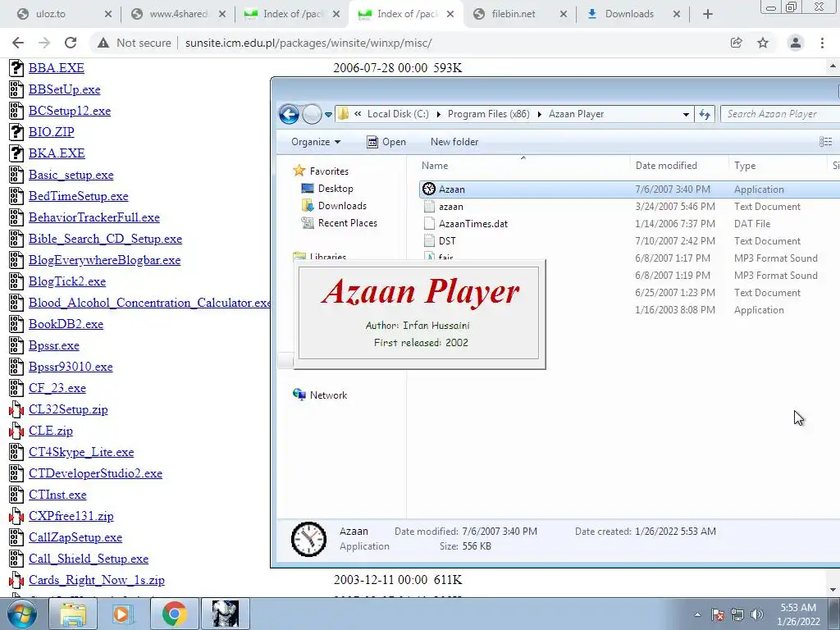This screenshot has width=840, height=630.
Task: Open Windows Explorer from the taskbar
Action: pyautogui.click(x=73, y=614)
